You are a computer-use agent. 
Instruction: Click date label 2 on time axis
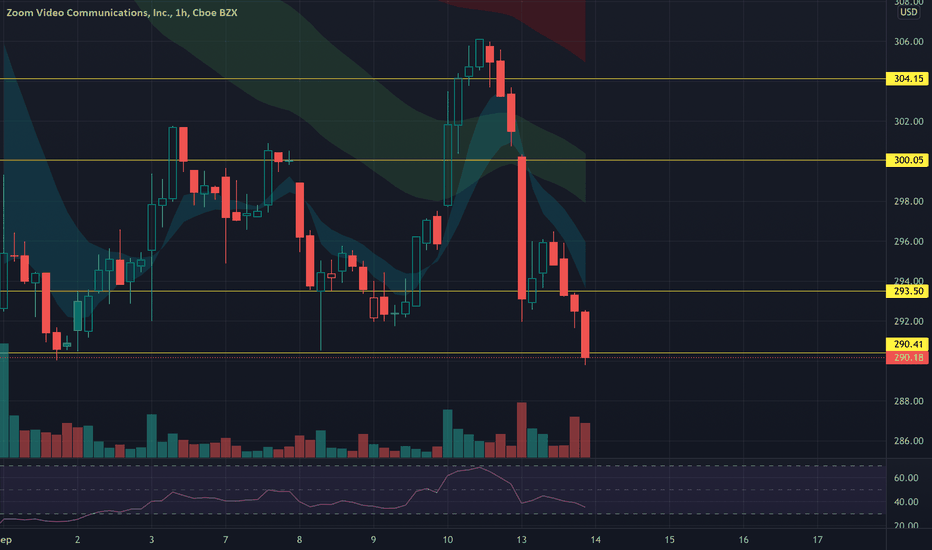pyautogui.click(x=77, y=540)
